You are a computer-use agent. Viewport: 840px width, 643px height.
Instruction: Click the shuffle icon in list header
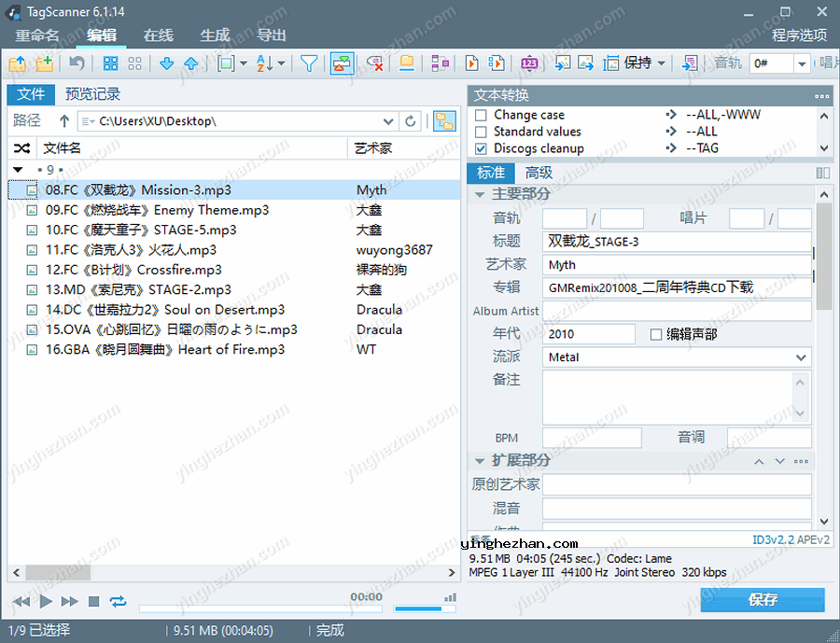(21, 148)
